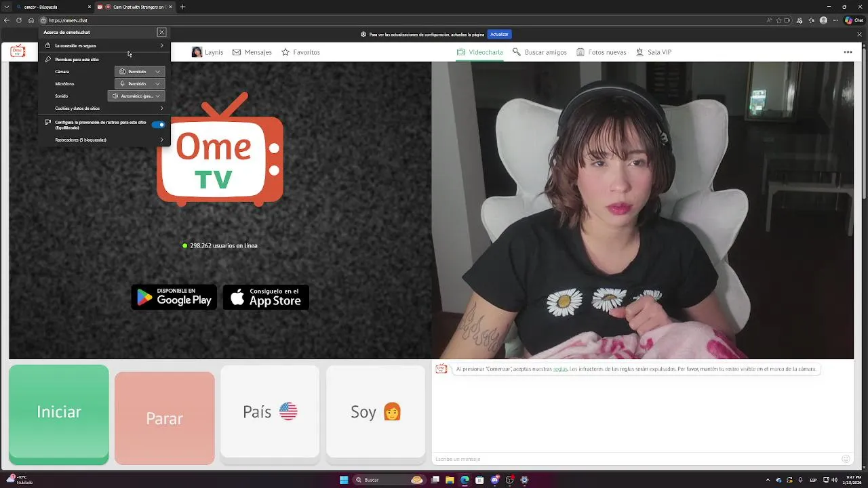
Task: Open the Edge settings and more menu
Action: tap(836, 20)
